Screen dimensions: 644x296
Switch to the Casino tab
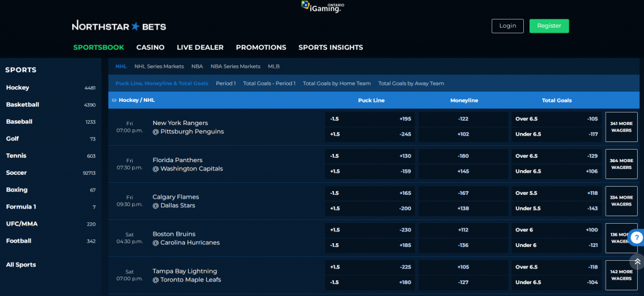pyautogui.click(x=150, y=48)
